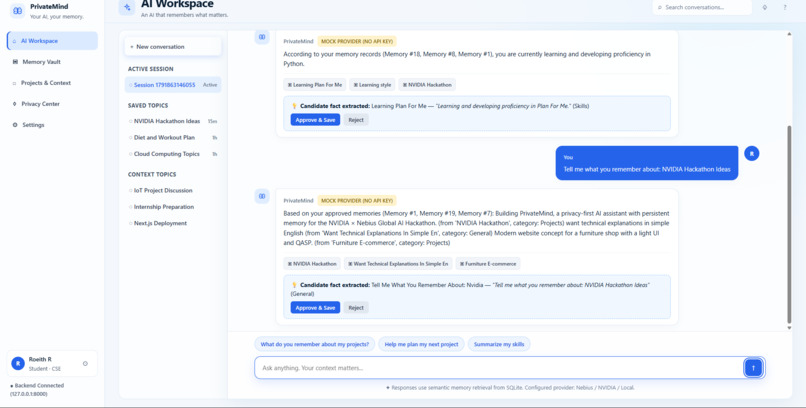This screenshot has width=806, height=408.
Task: Start a New conversation
Action: (x=173, y=46)
